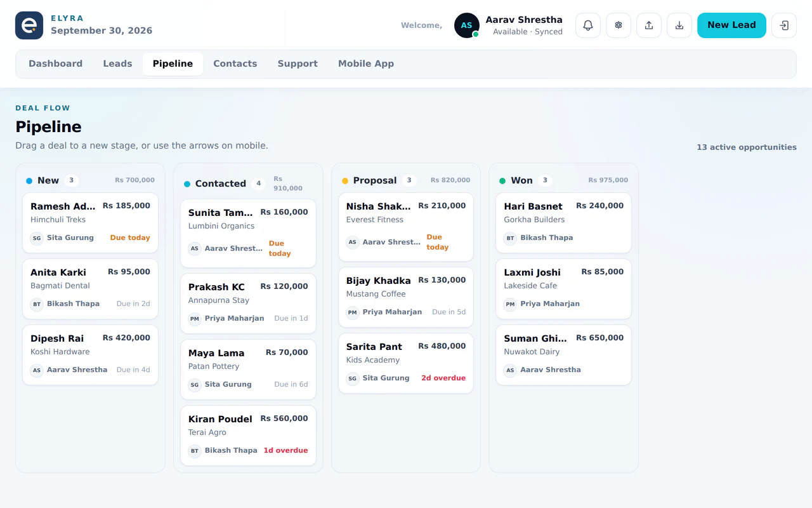Switch to the Dashboard tab

[x=56, y=64]
